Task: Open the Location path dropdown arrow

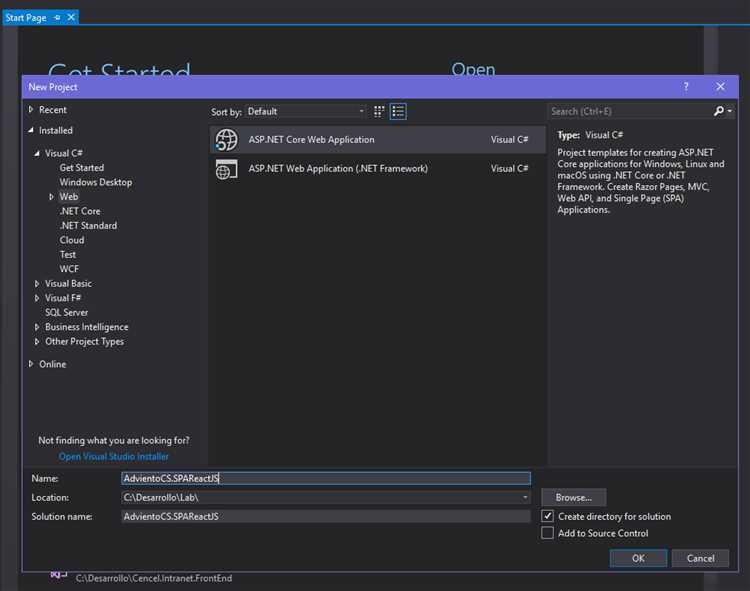Action: [525, 497]
